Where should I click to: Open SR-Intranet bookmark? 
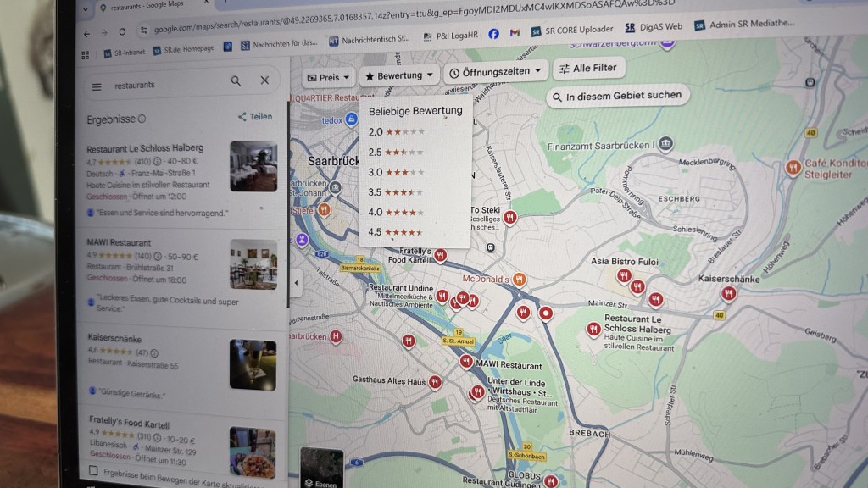tap(125, 53)
